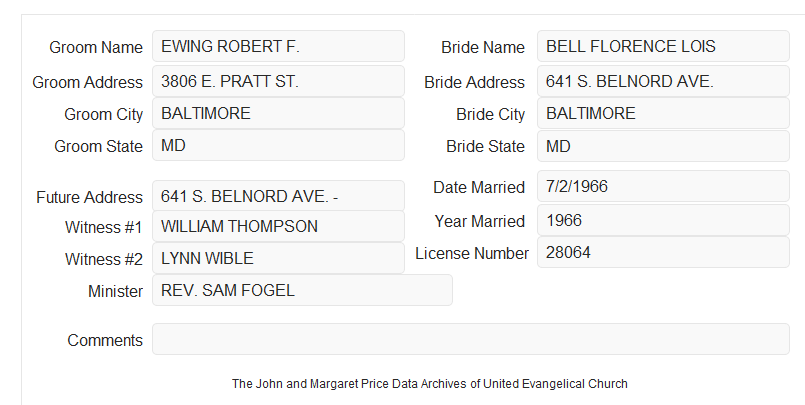Focus the Witness #2 LYNN WIBLE field
This screenshot has height=405, width=805.
coord(278,258)
